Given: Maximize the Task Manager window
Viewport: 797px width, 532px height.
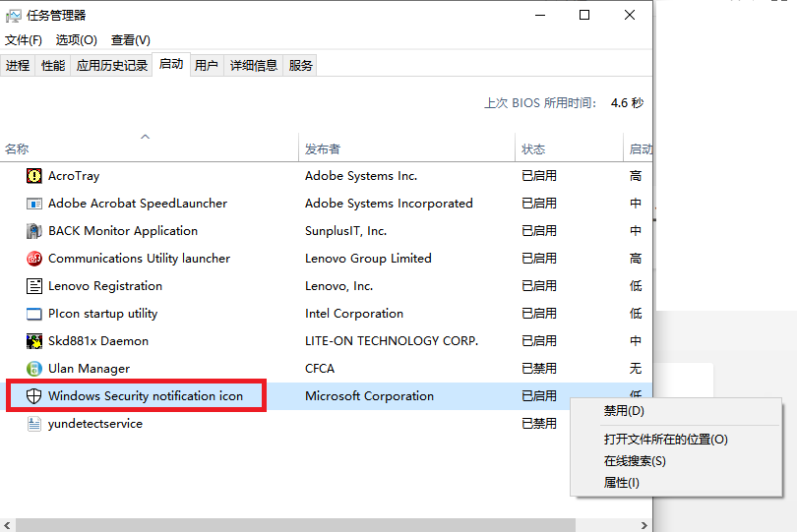Looking at the screenshot, I should (x=584, y=16).
